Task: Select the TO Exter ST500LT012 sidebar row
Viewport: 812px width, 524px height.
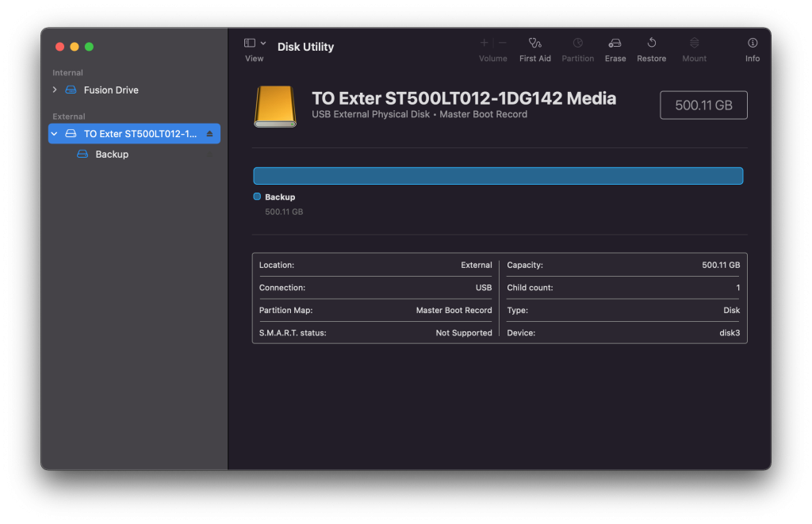Action: [134, 134]
